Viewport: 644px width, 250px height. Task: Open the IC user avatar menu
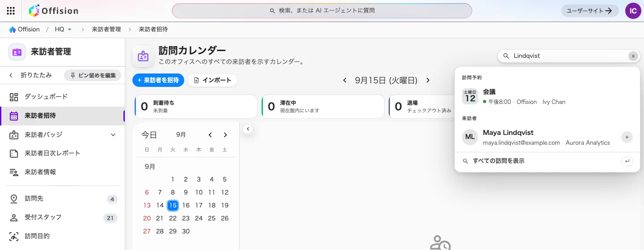[633, 11]
